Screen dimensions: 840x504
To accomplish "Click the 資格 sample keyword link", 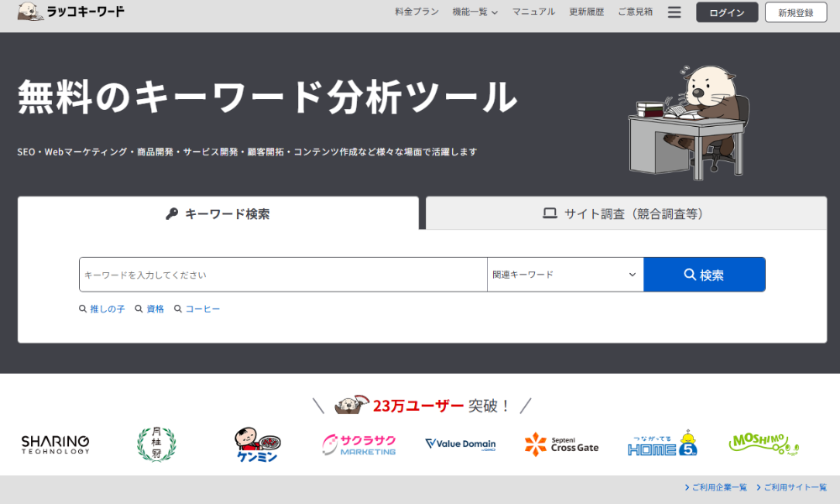I will (154, 308).
